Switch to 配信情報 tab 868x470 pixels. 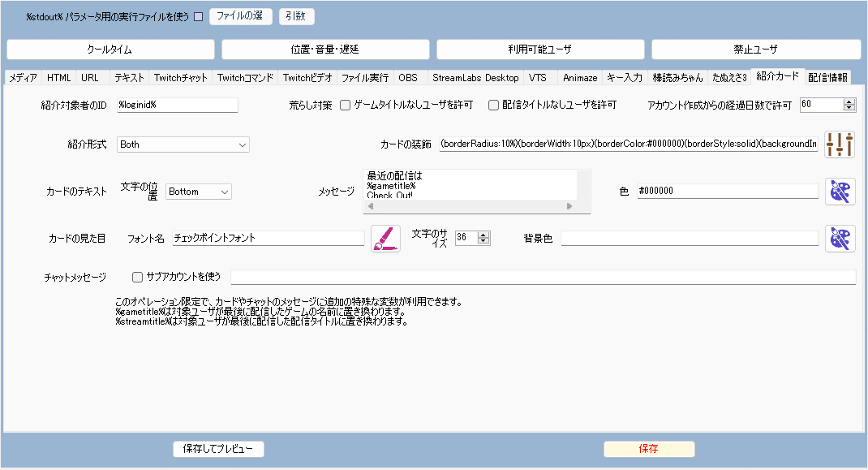click(x=827, y=78)
